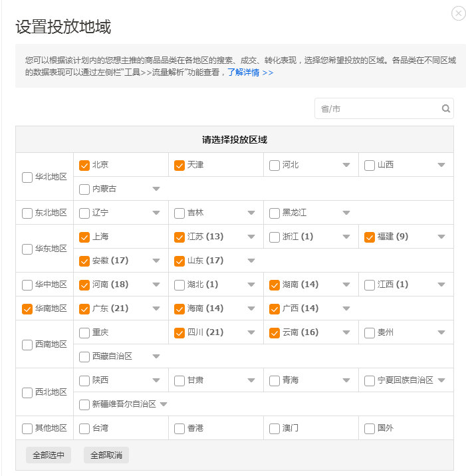Expand the 广东 (21) city list arrow
The image size is (466, 476).
pyautogui.click(x=156, y=309)
